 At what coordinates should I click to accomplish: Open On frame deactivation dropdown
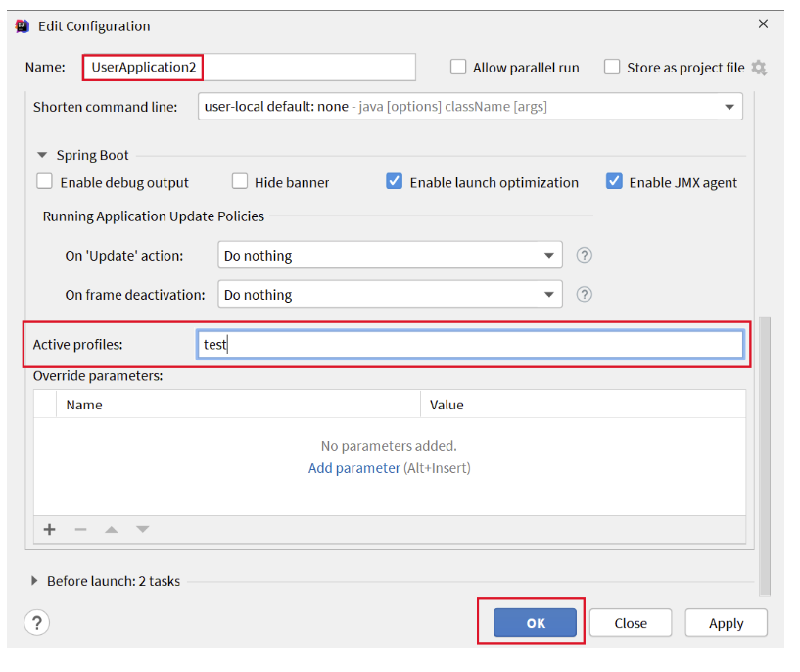391,295
